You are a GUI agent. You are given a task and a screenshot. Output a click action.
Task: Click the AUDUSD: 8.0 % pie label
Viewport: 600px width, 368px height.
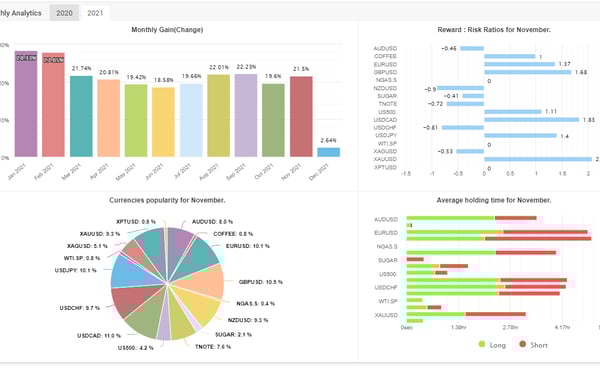(x=212, y=222)
